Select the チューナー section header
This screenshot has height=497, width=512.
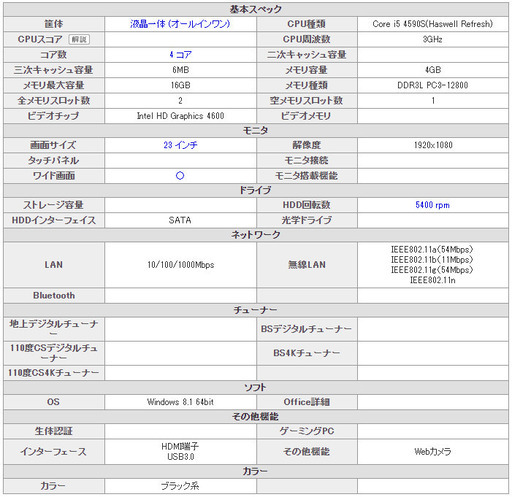coord(256,310)
